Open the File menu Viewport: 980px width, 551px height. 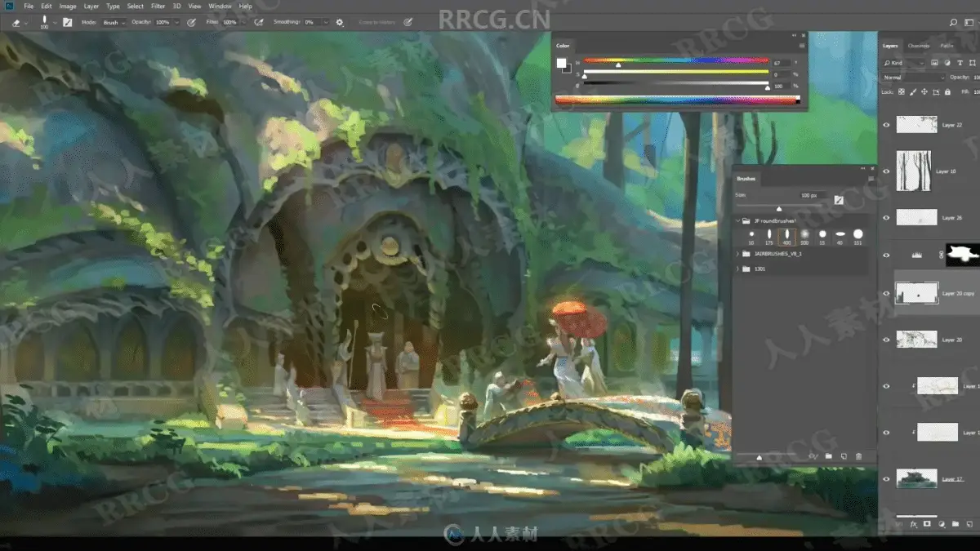(x=29, y=7)
